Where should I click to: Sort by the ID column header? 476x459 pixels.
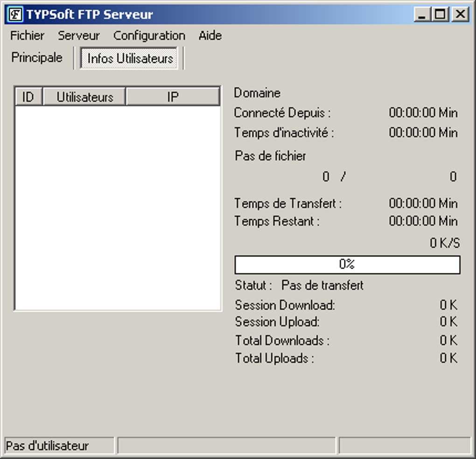[x=28, y=97]
